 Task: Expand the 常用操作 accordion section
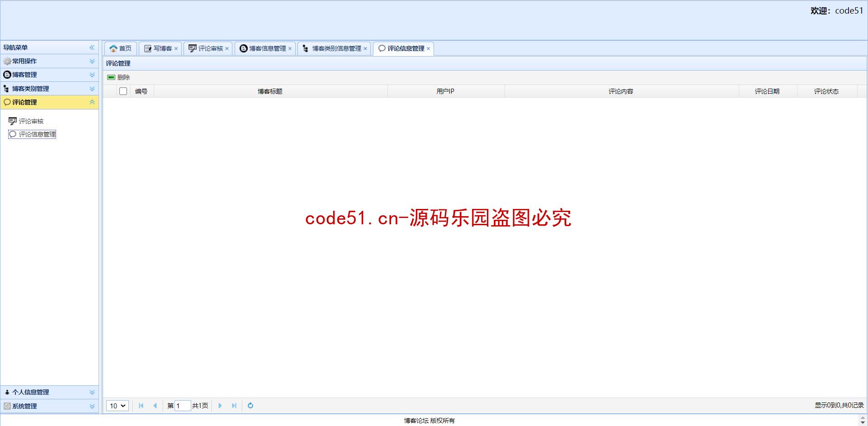point(92,61)
